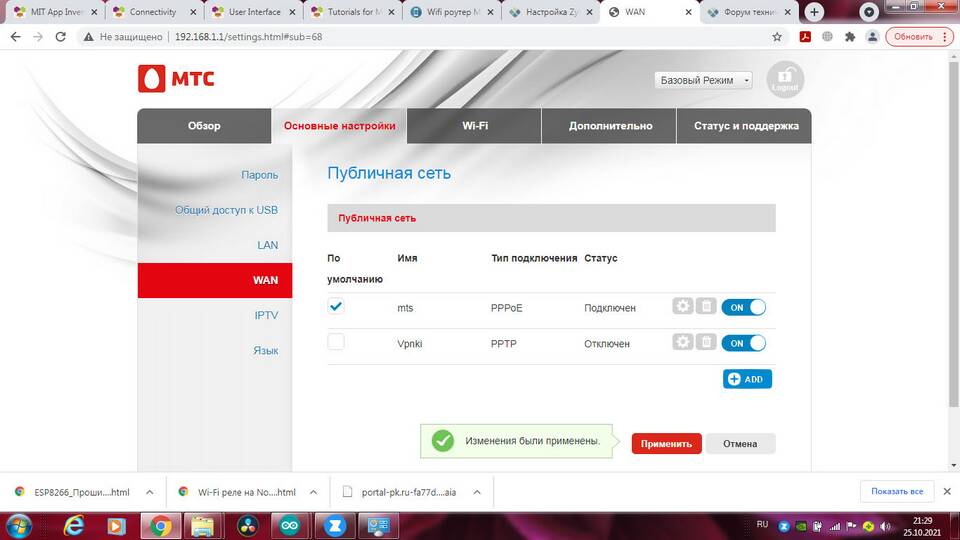Select WAN in the sidebar
Screen dimensions: 960x540
tap(215, 280)
